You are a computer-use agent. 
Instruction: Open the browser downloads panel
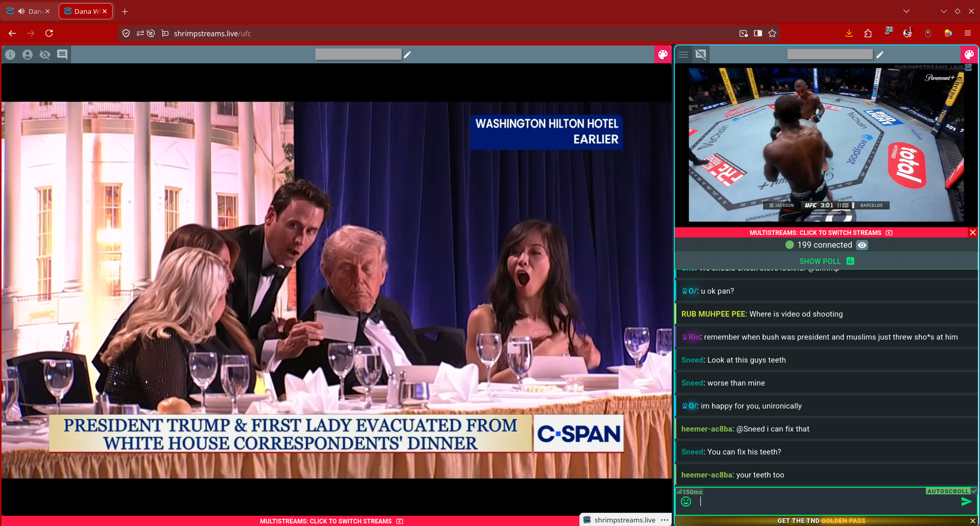pyautogui.click(x=849, y=33)
